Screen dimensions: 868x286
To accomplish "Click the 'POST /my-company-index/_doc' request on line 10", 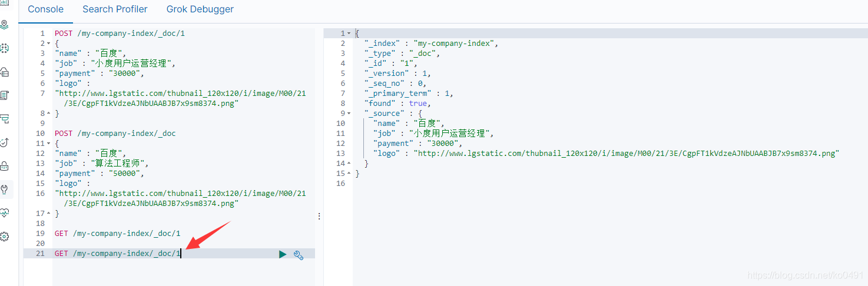I will [115, 134].
